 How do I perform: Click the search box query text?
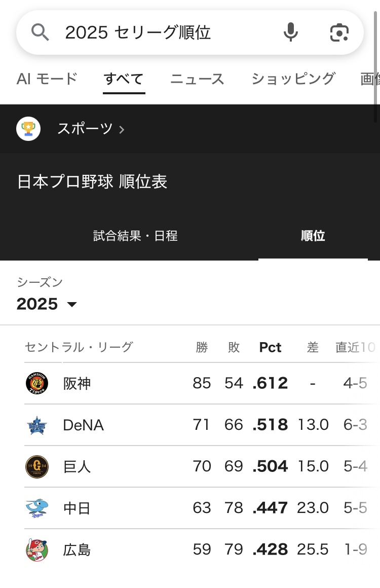click(x=138, y=32)
